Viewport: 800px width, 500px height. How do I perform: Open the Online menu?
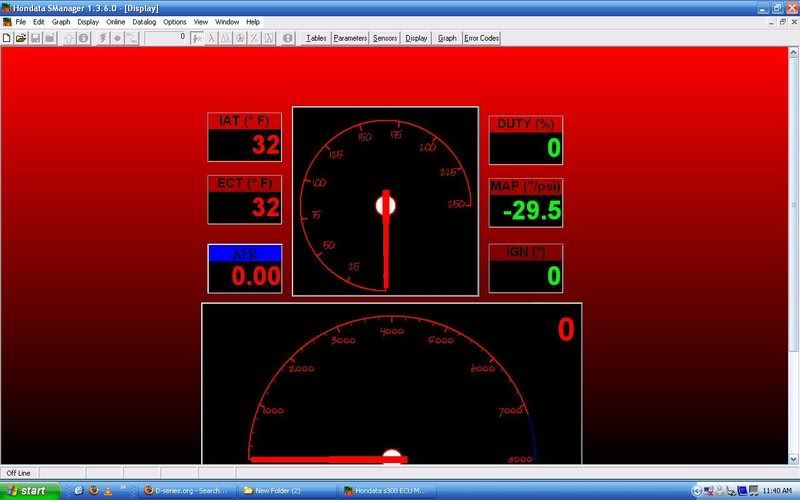(x=116, y=21)
